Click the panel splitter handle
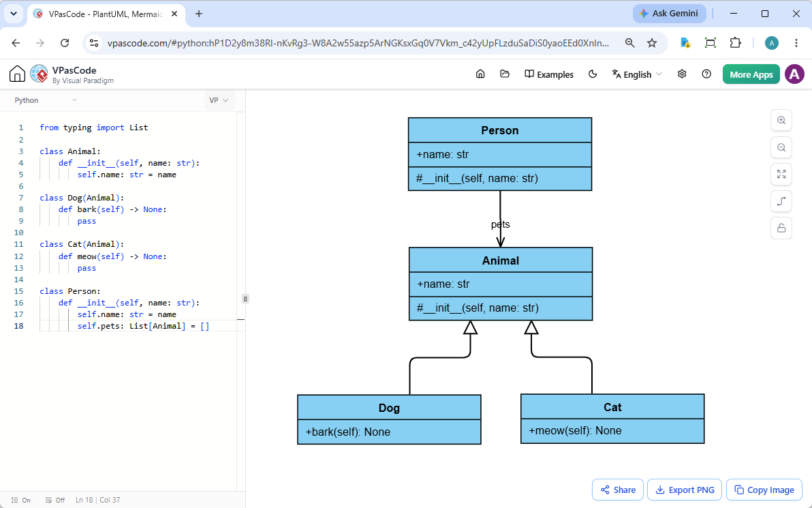Image resolution: width=812 pixels, height=508 pixels. click(245, 299)
